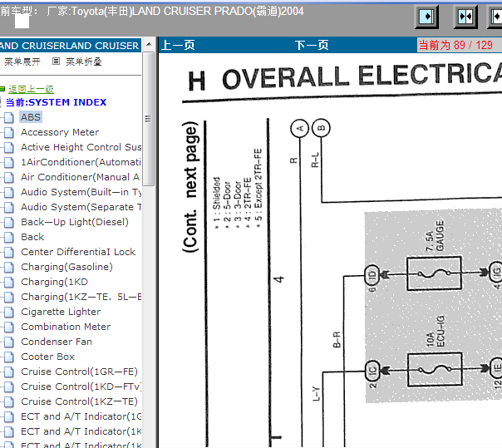Open ECT and A/T Indicator(1G entry

(81, 416)
